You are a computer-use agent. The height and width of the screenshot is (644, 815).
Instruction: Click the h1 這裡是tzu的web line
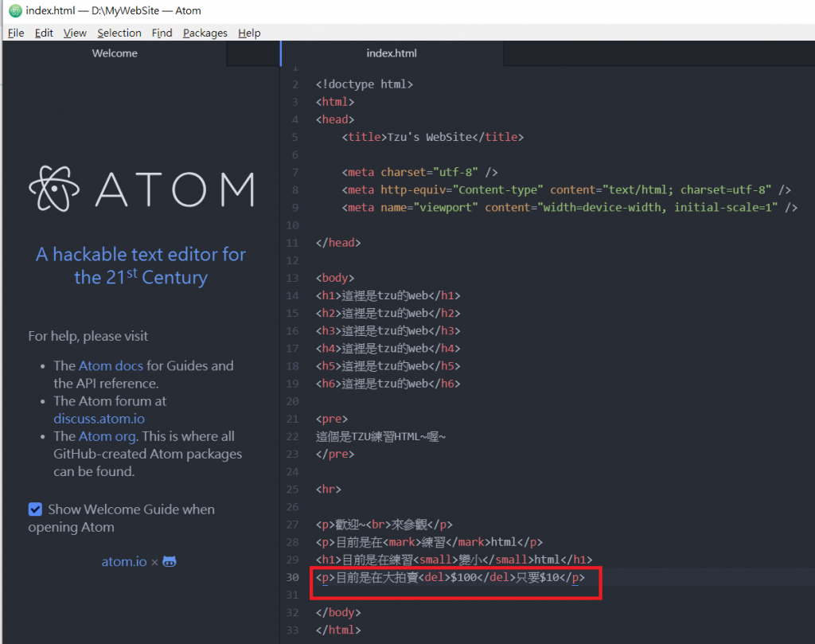point(388,295)
